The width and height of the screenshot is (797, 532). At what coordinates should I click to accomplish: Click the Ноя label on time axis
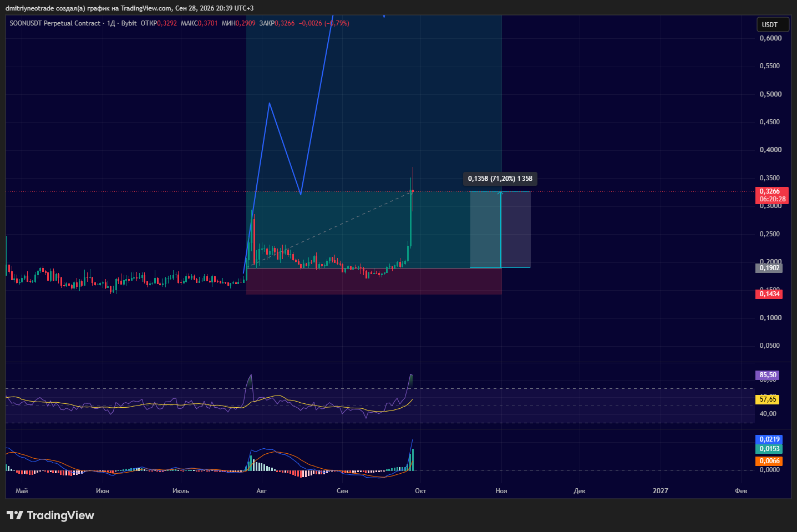pyautogui.click(x=501, y=491)
